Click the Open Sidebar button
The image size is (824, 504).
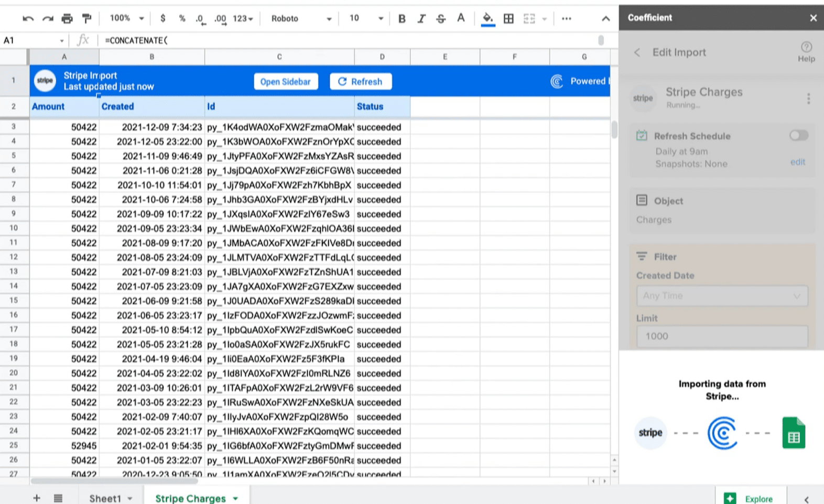(286, 82)
